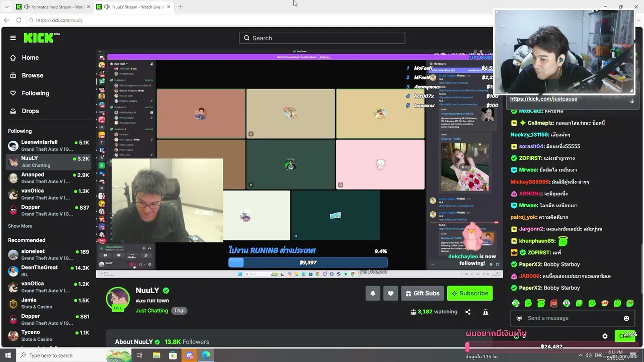Insert the halo angel emote in chat

click(541, 303)
